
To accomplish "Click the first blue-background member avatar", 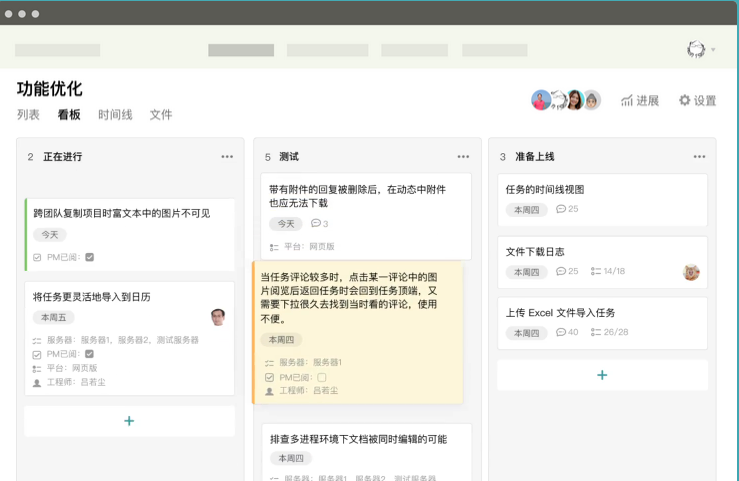I will point(541,100).
